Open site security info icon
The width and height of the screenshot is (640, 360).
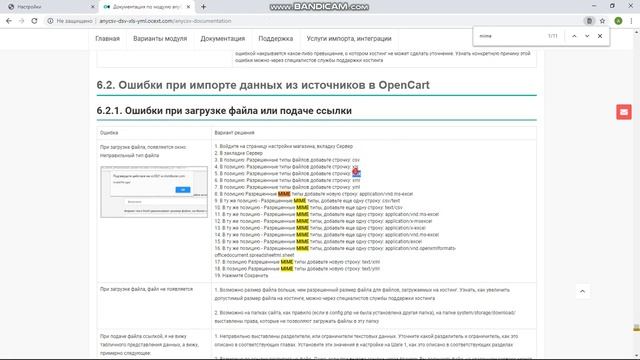pyautogui.click(x=50, y=21)
